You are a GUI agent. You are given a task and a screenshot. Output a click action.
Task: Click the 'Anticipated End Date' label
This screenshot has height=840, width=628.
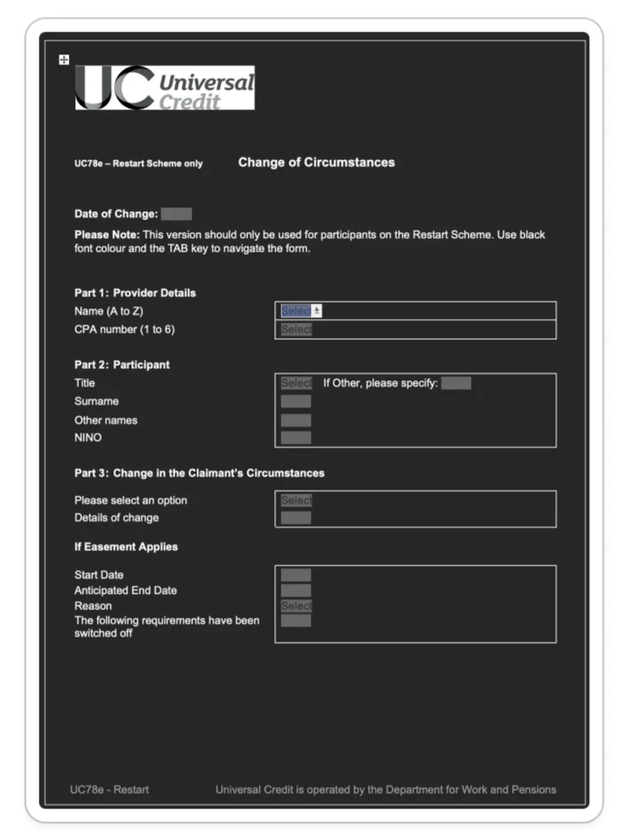125,591
